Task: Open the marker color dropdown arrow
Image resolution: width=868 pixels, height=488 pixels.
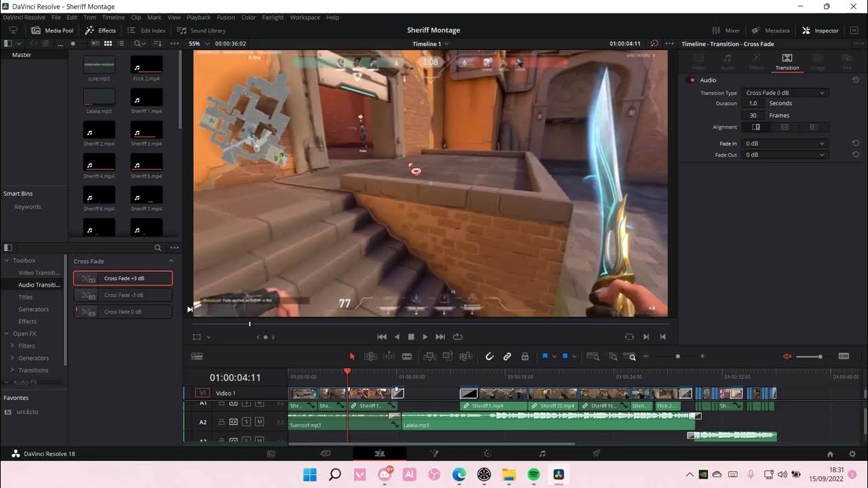Action: tap(574, 357)
